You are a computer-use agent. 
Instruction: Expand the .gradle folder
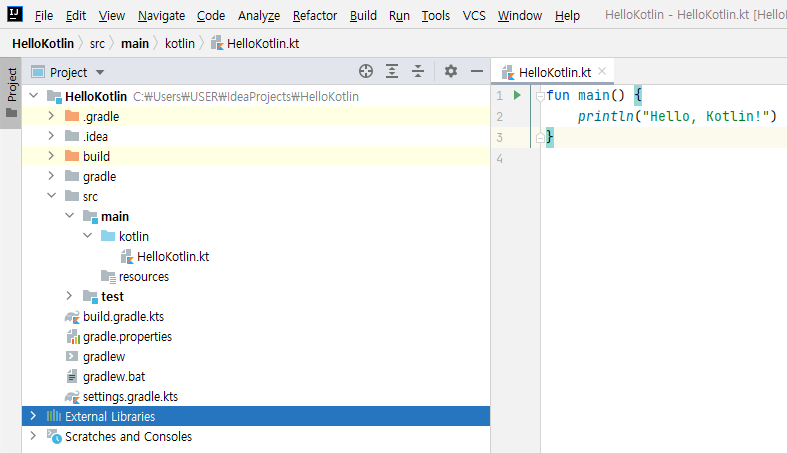point(51,115)
